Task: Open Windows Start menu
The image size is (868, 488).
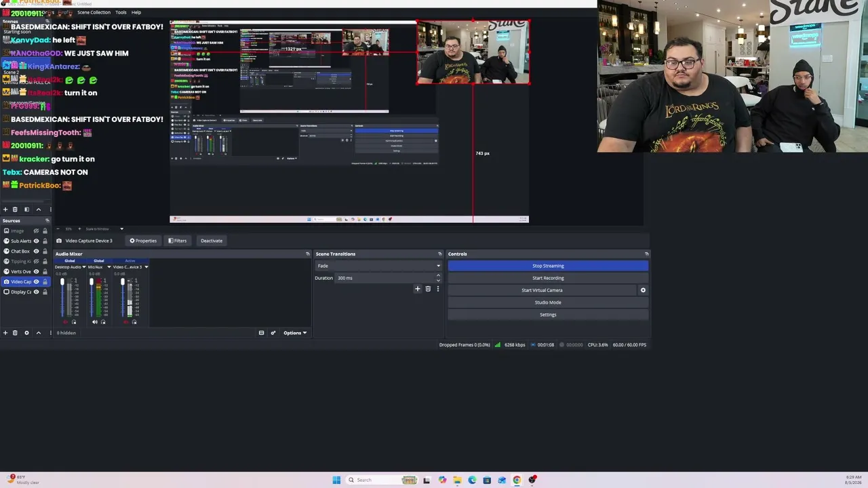Action: 336,480
